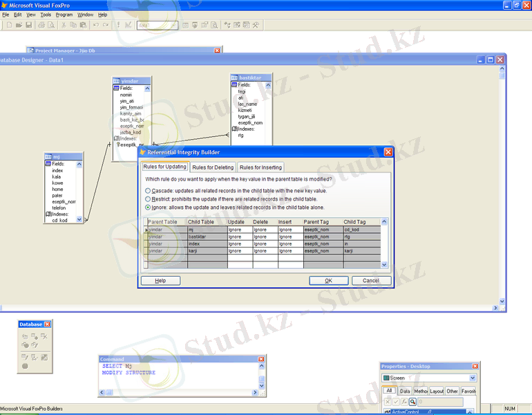Click the Open file toolbar icon
Screen dimensions: 532x415
point(19,25)
